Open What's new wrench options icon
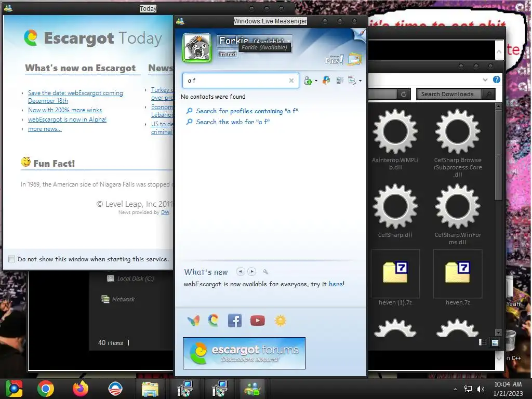Screen dimensions: 532x399 [x=265, y=271]
